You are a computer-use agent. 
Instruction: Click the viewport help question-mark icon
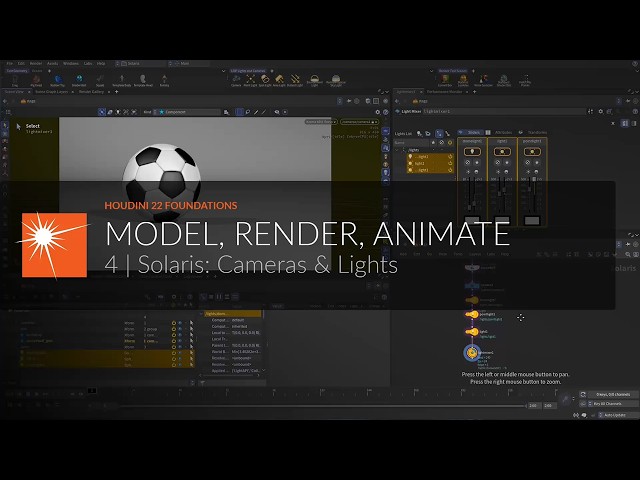[x=386, y=112]
